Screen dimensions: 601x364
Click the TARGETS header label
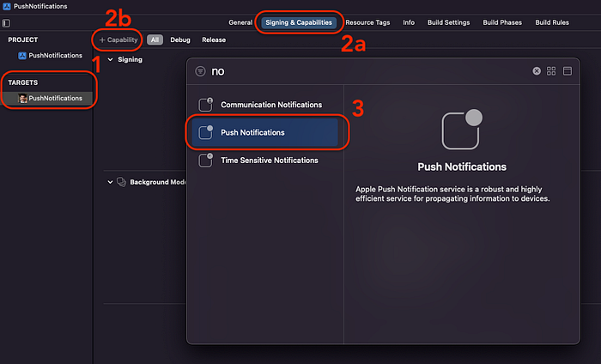(x=23, y=82)
